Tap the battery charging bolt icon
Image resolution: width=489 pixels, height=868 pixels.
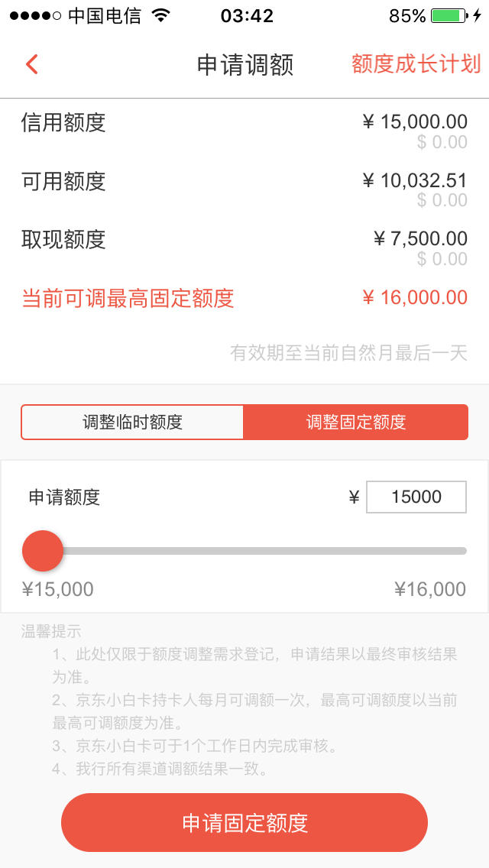(x=477, y=15)
